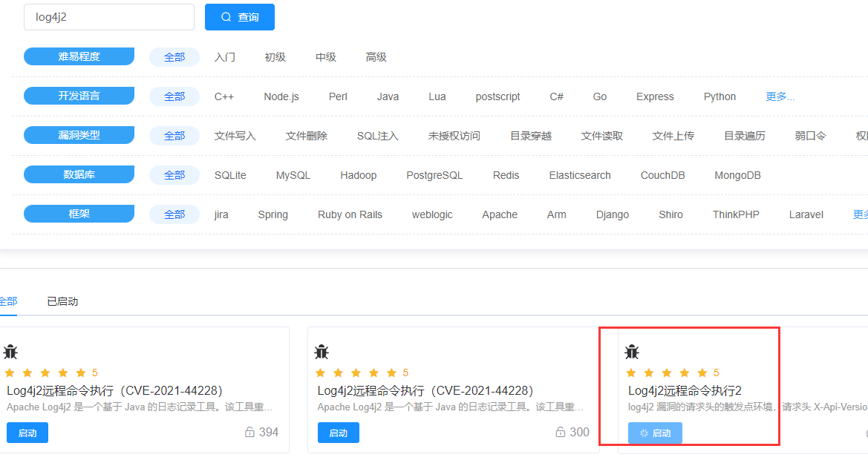Screen dimensions: 868x466
Task: Select 全部 in the 框架 row
Action: point(174,214)
